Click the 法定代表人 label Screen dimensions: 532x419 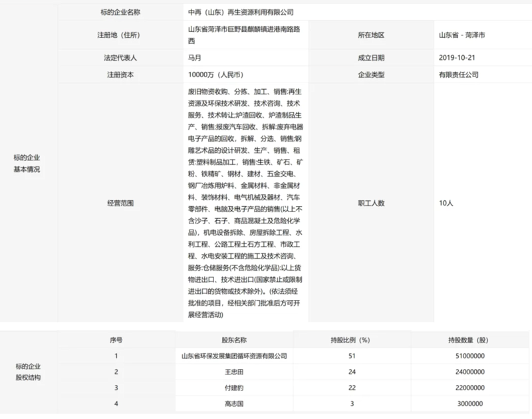[120, 58]
